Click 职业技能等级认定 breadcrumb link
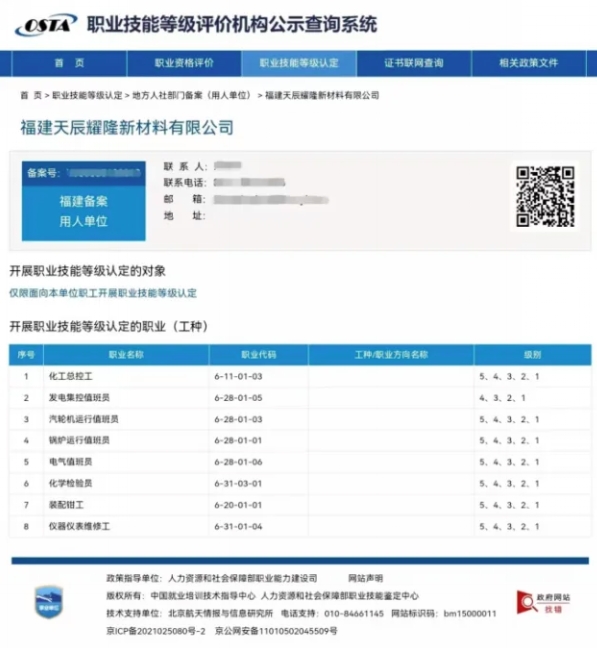 [x=87, y=95]
